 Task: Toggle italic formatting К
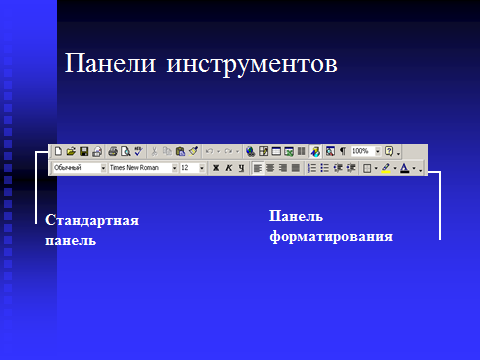229,168
